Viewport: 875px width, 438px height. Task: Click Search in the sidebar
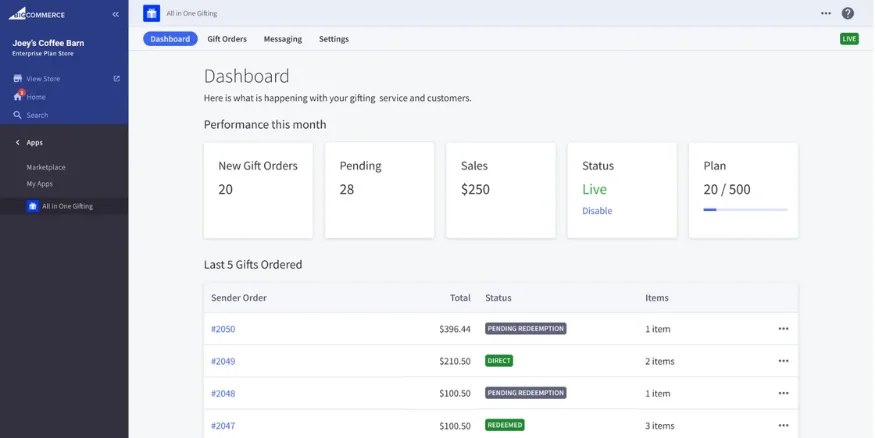37,115
